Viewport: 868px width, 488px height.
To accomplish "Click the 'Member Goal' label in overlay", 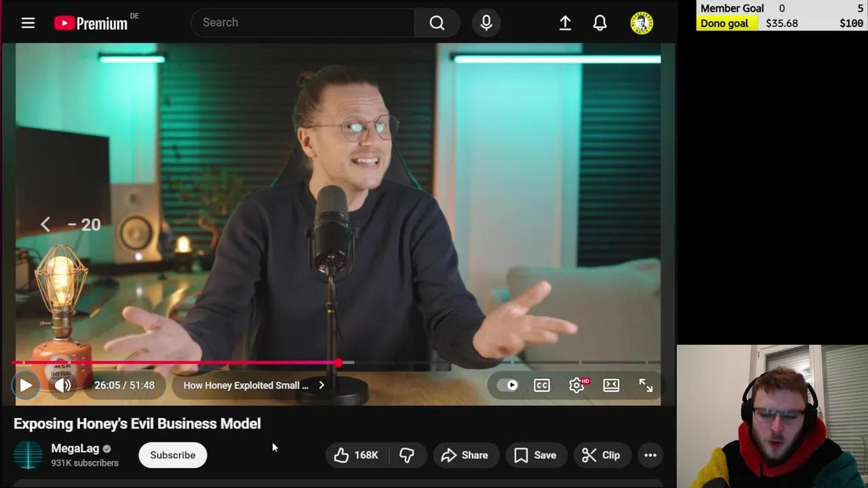I will click(x=732, y=8).
